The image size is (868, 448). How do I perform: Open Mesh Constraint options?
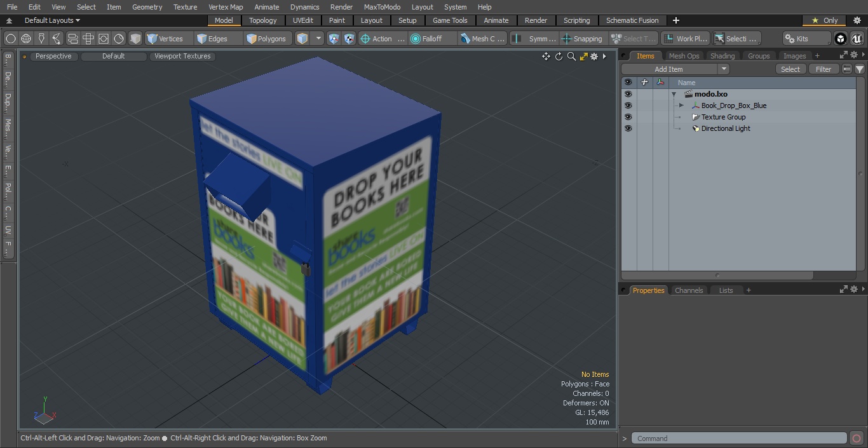click(x=483, y=39)
